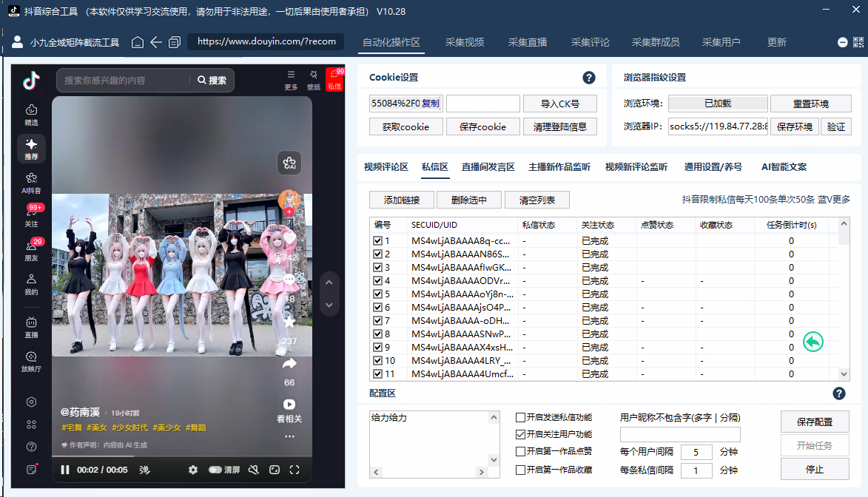Click the back arrow in browser toolbar
Viewport: 868px width, 497px height.
156,42
